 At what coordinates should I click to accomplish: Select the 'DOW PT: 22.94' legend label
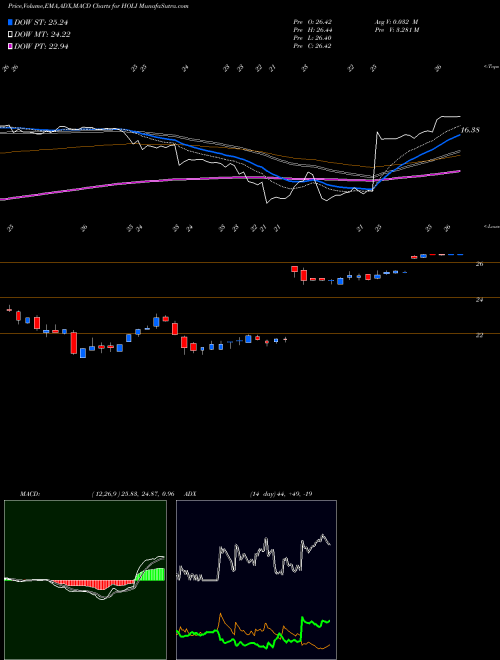(41, 46)
